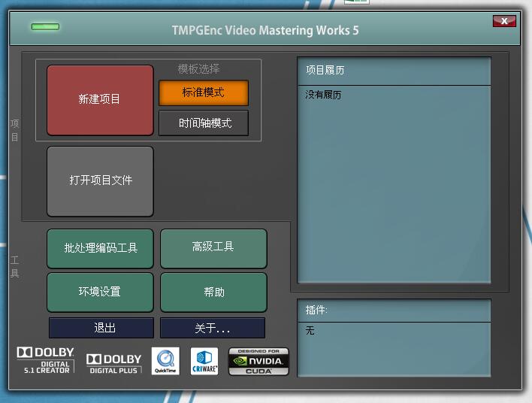
Task: Click the 模板选择 label
Action: pyautogui.click(x=199, y=69)
